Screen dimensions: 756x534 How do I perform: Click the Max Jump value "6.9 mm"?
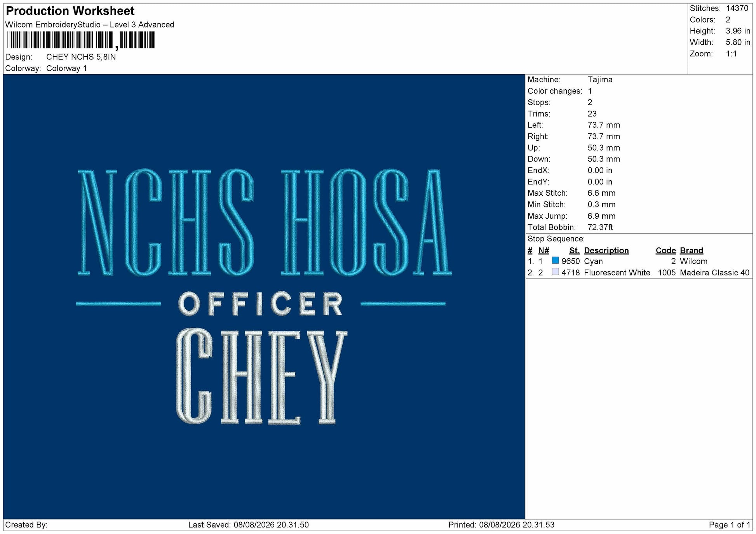pos(601,216)
